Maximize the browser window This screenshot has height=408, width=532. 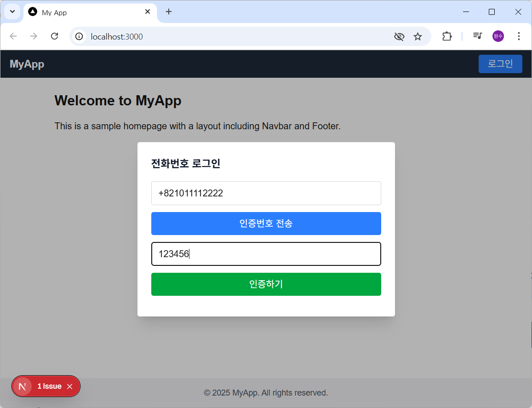click(x=492, y=12)
